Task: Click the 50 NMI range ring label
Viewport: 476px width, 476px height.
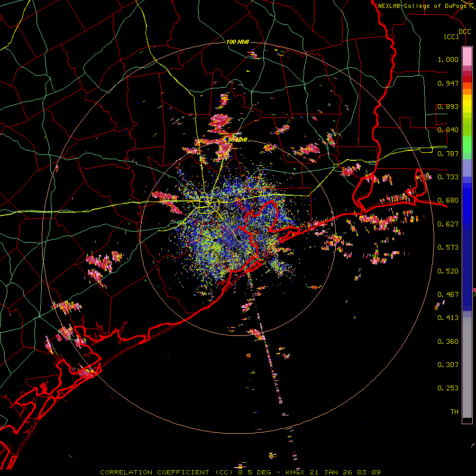Action: 237,140
